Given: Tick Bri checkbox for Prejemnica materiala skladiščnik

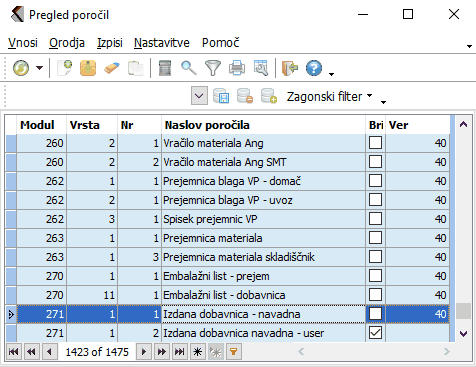Looking at the screenshot, I should coord(375,257).
